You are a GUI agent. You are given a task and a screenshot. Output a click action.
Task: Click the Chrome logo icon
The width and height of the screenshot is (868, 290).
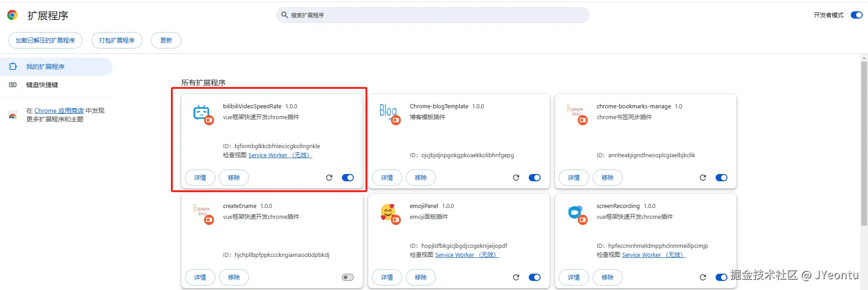(x=12, y=15)
